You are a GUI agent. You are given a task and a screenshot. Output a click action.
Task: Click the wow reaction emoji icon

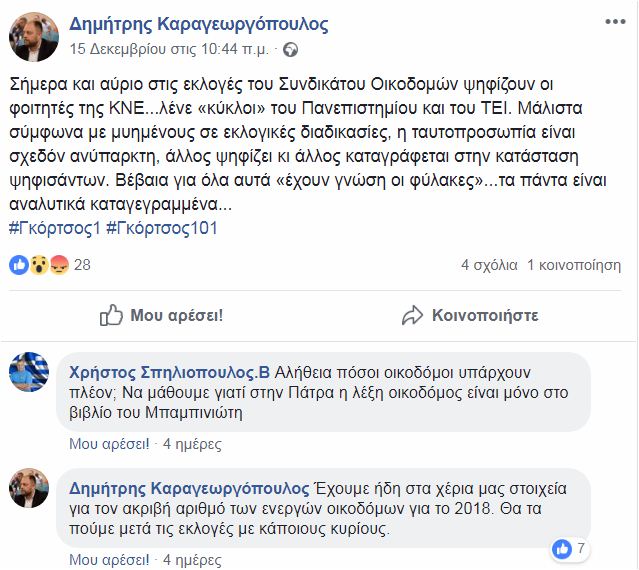[39, 265]
